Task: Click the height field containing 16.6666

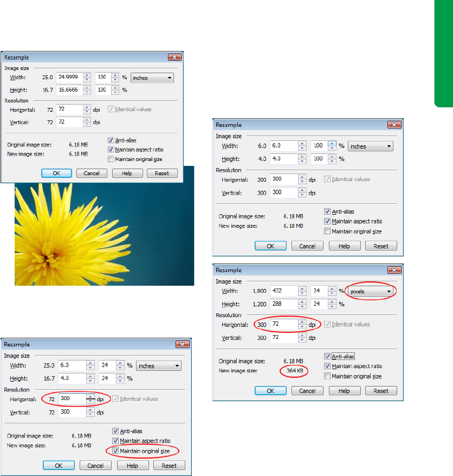Action: coord(69,90)
